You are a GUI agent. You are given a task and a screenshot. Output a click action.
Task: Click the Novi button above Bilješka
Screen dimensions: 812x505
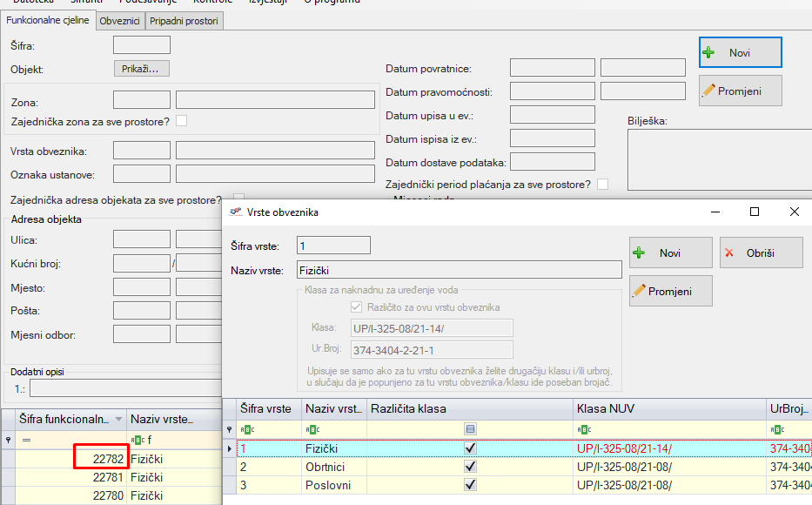click(x=740, y=52)
